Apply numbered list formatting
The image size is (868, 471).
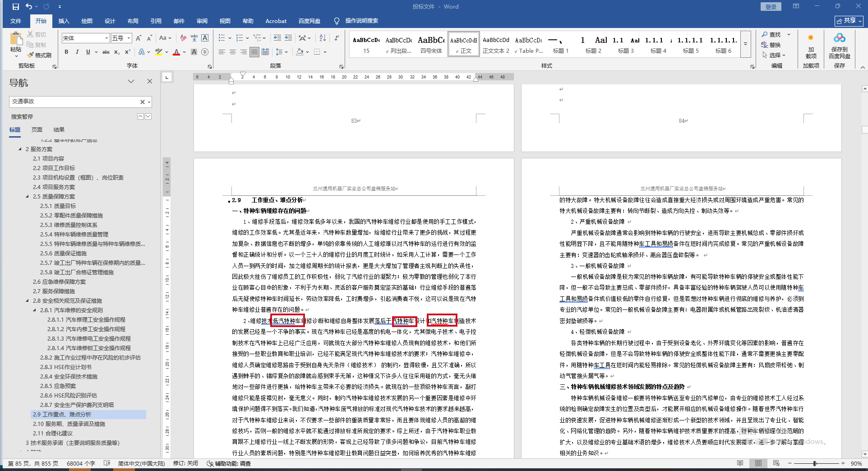click(240, 38)
